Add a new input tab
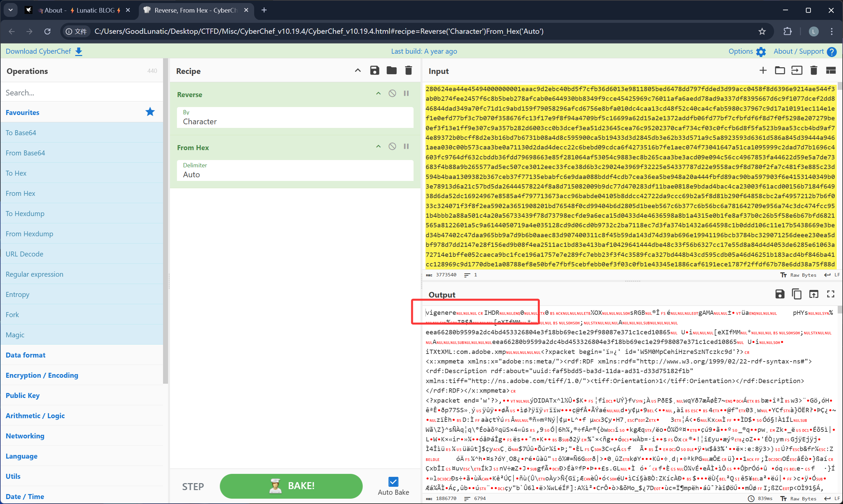This screenshot has height=504, width=843. (763, 71)
